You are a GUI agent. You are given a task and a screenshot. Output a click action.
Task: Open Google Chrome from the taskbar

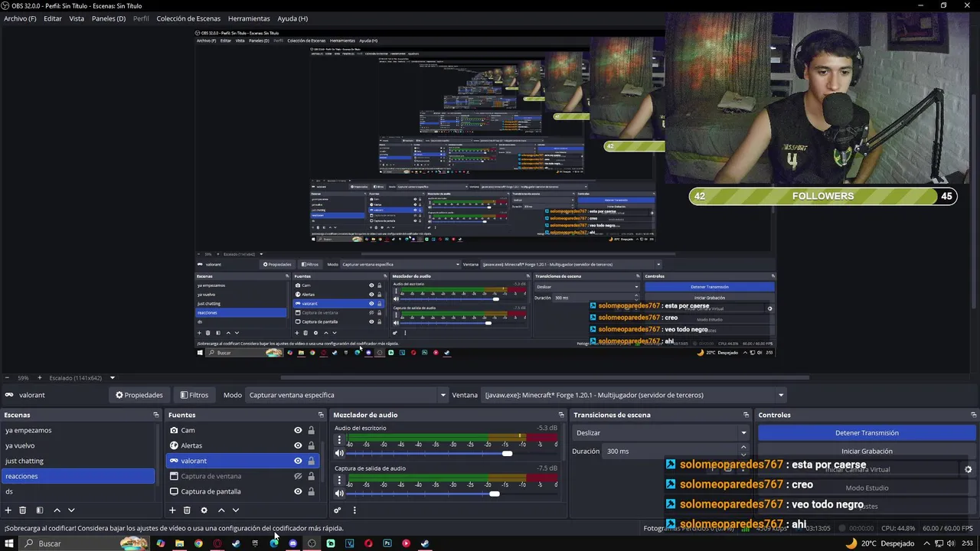tap(198, 543)
